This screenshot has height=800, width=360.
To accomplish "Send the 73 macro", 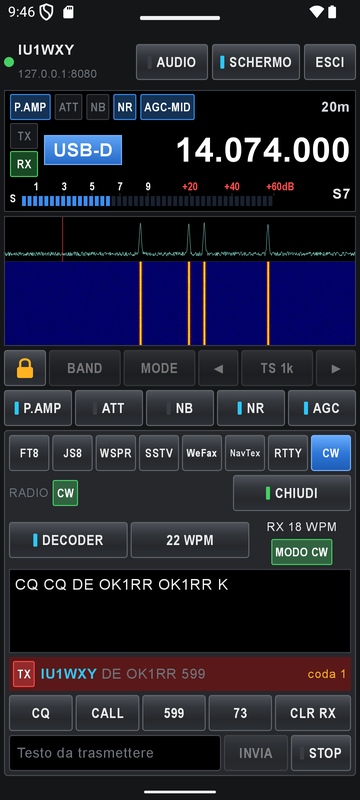I will [240, 713].
